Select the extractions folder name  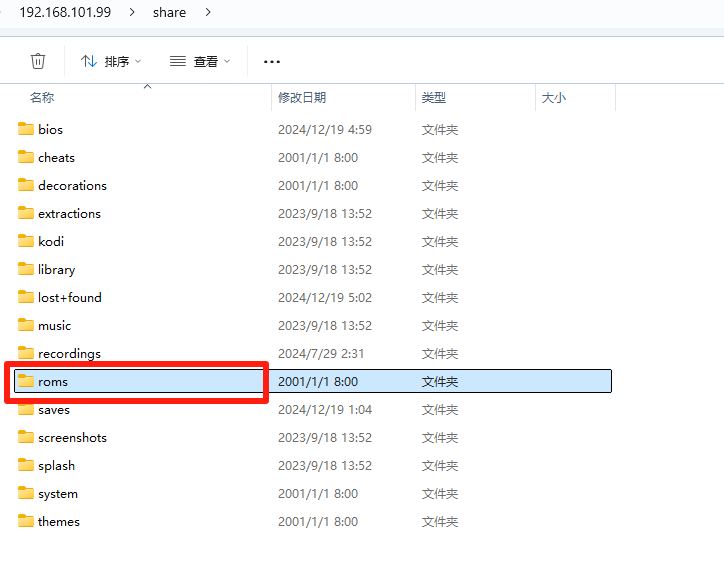(69, 213)
